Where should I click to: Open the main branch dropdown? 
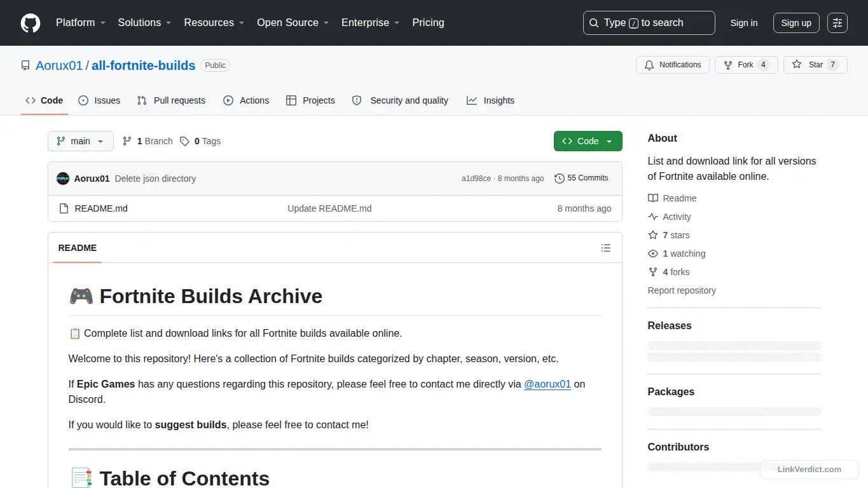(81, 141)
